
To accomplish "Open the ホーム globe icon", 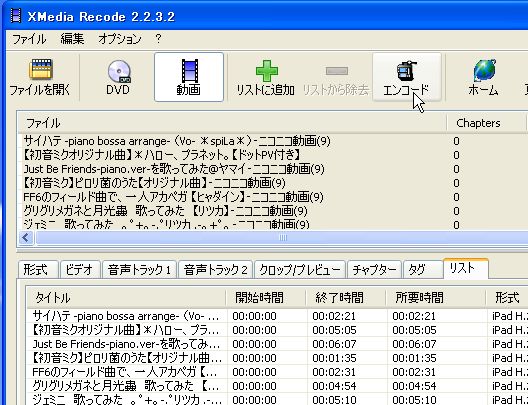I will 484,77.
